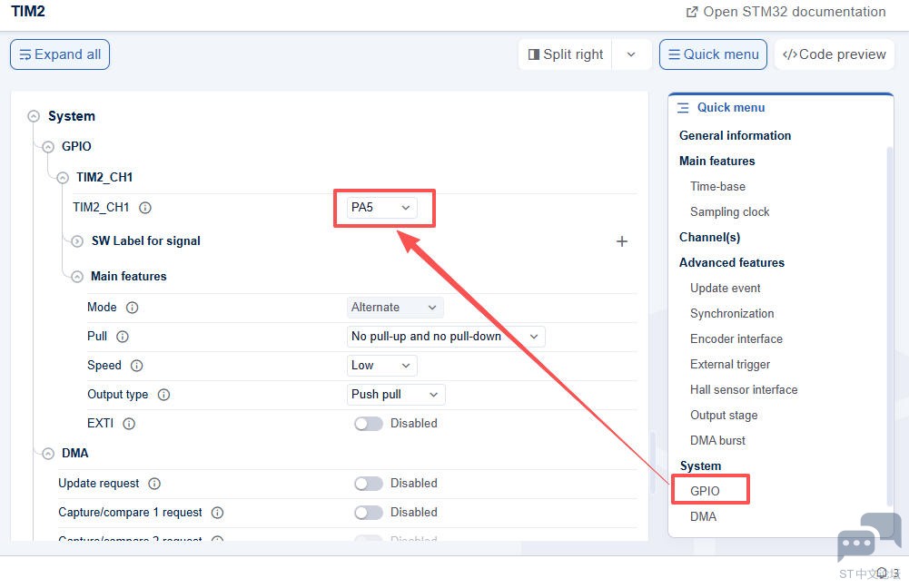The image size is (909, 588).
Task: Open the Code preview panel
Action: 835,54
